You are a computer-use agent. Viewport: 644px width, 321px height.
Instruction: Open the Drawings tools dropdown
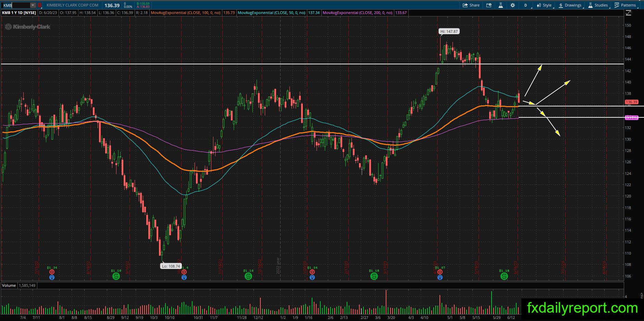tap(570, 5)
